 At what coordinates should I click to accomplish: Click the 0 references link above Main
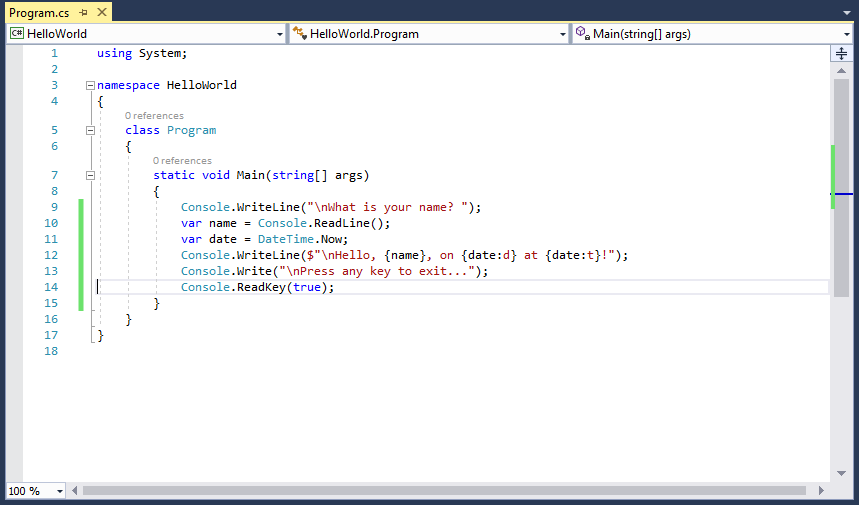[182, 160]
